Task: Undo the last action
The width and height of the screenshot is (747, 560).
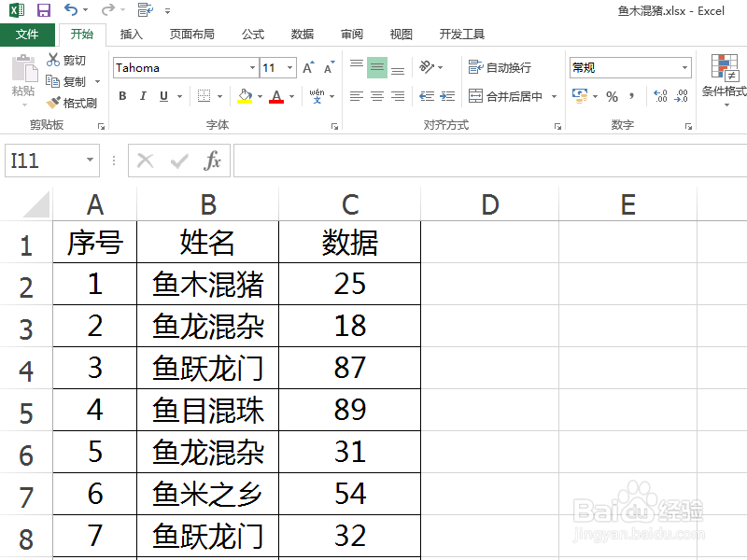Action: (x=71, y=10)
